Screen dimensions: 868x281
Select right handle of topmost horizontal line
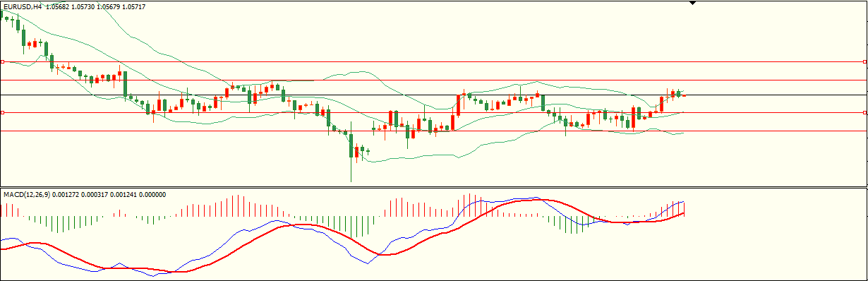[x=865, y=61]
